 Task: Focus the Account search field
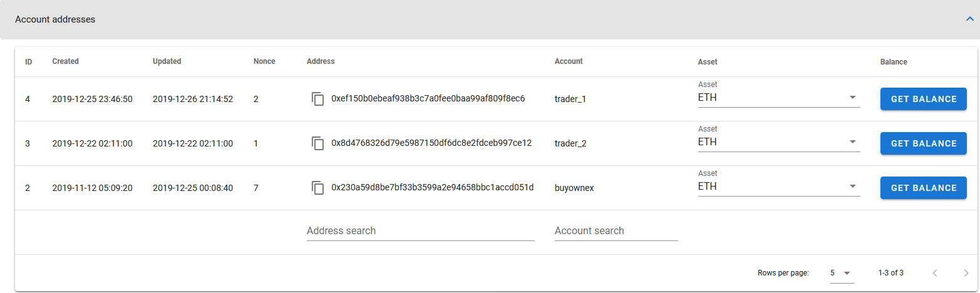pyautogui.click(x=616, y=231)
